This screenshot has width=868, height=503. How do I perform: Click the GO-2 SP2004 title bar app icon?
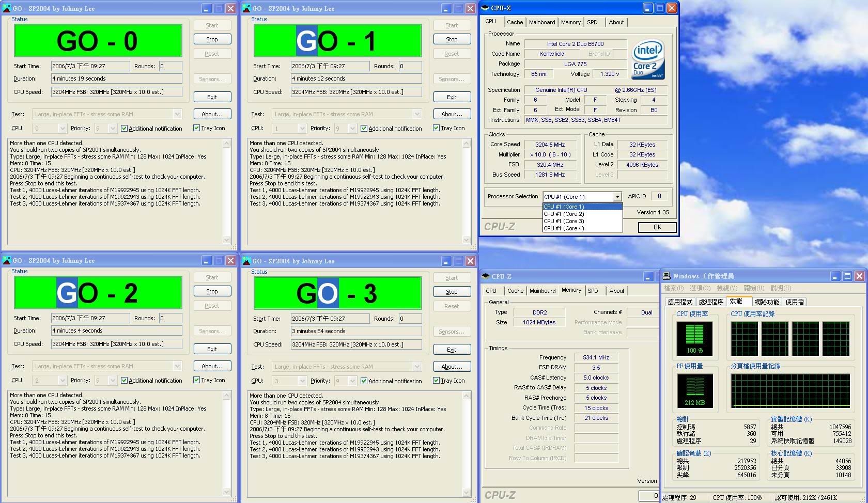7,260
